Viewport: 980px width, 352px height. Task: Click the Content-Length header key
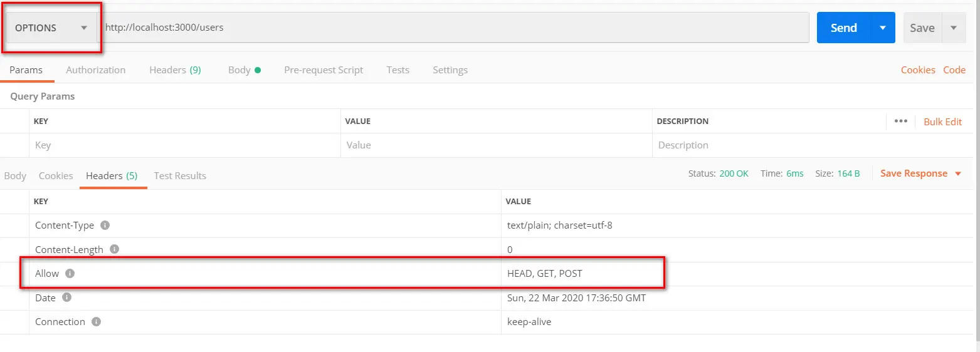[x=69, y=249]
